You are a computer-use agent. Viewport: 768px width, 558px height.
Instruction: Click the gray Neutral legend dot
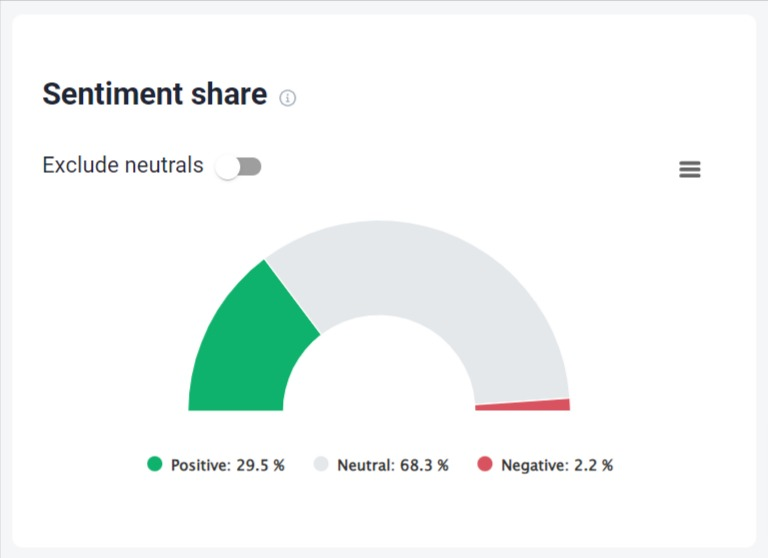pos(321,463)
